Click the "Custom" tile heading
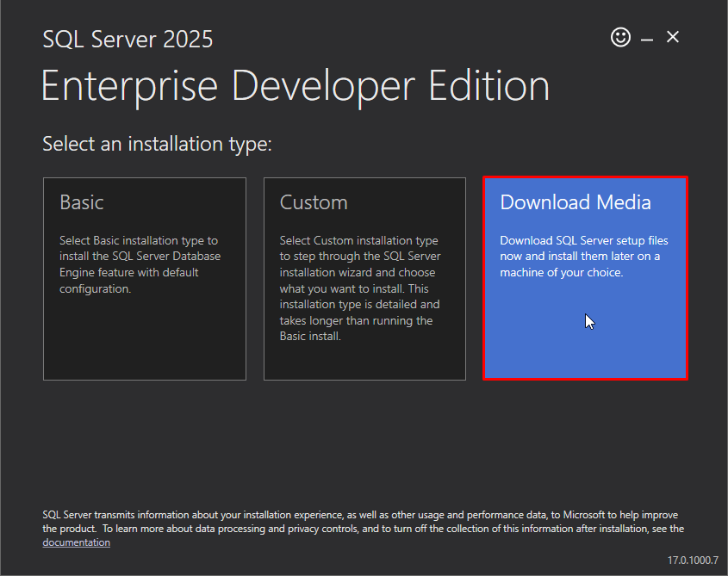This screenshot has width=728, height=576. tap(314, 202)
